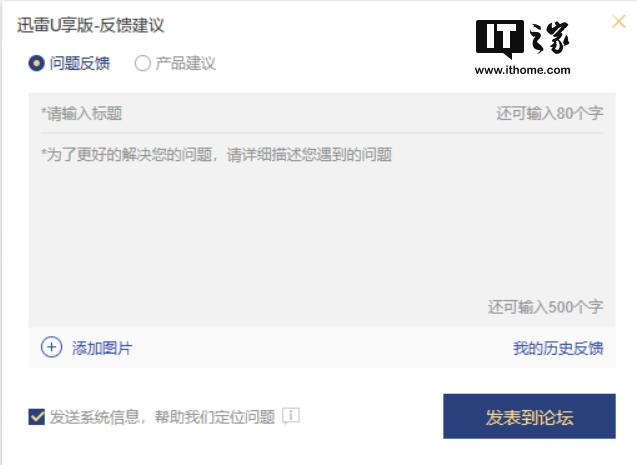Click the problem description text area
The image size is (637, 465).
click(x=322, y=229)
